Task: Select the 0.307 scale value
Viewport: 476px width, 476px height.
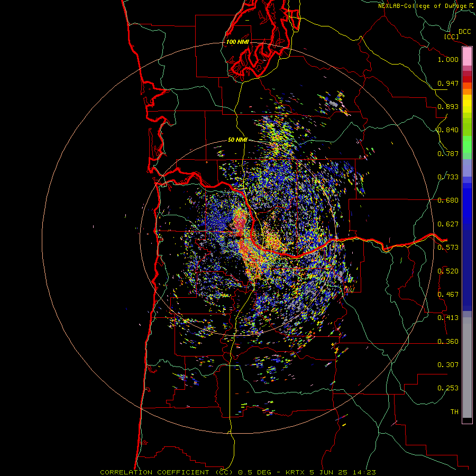Action: click(448, 365)
